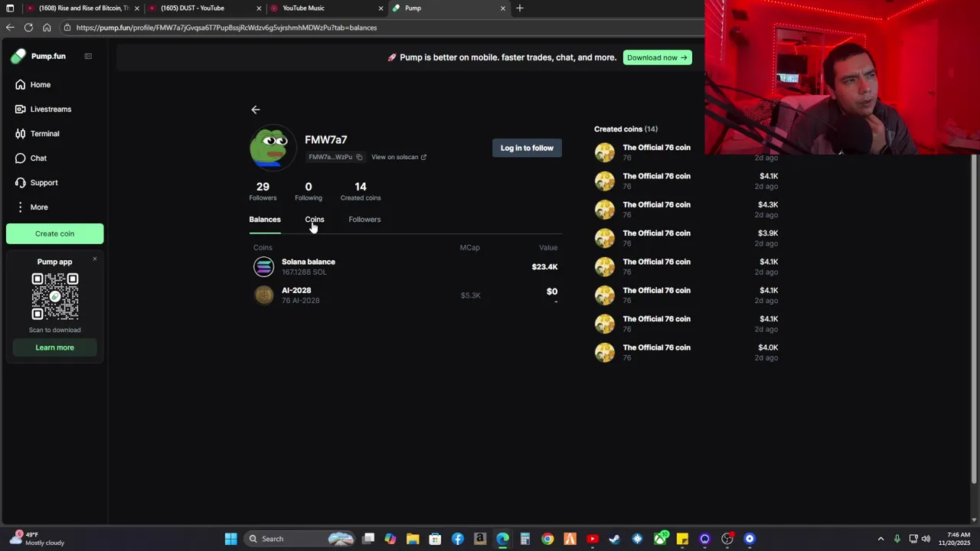Open the 76 coin with $3.9K cap

(686, 238)
